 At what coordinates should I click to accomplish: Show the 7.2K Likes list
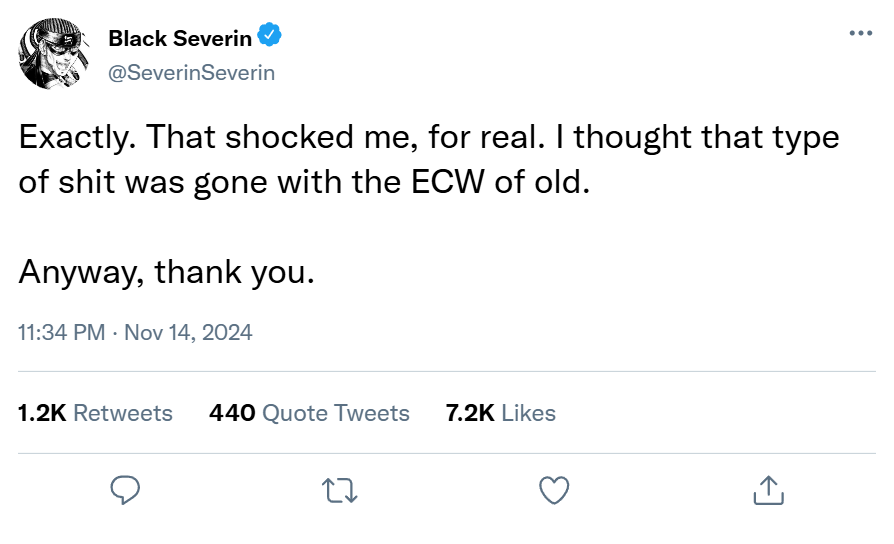[500, 413]
